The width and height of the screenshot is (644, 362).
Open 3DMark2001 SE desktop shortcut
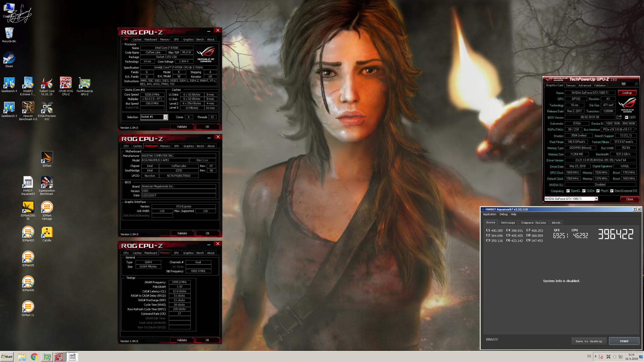click(x=28, y=211)
